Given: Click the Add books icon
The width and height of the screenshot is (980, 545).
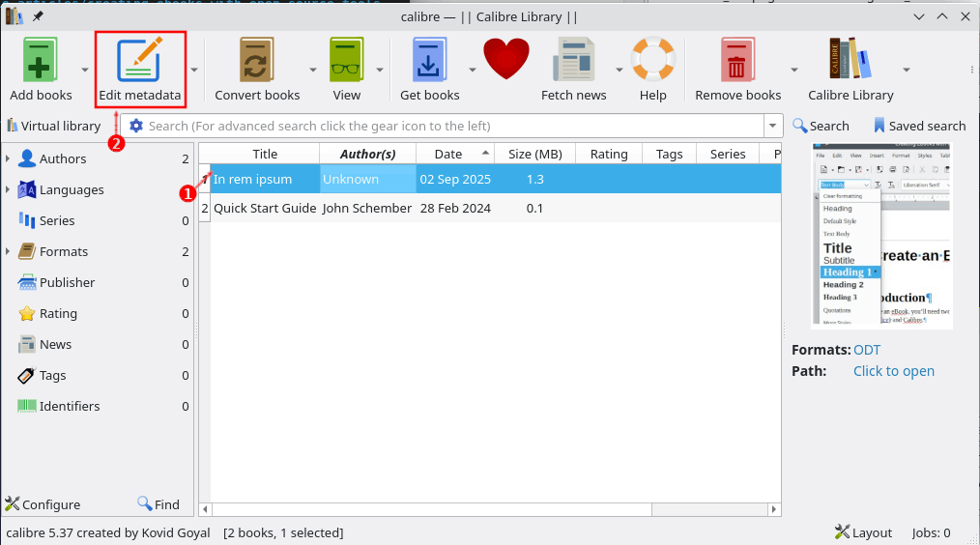Looking at the screenshot, I should pyautogui.click(x=41, y=61).
